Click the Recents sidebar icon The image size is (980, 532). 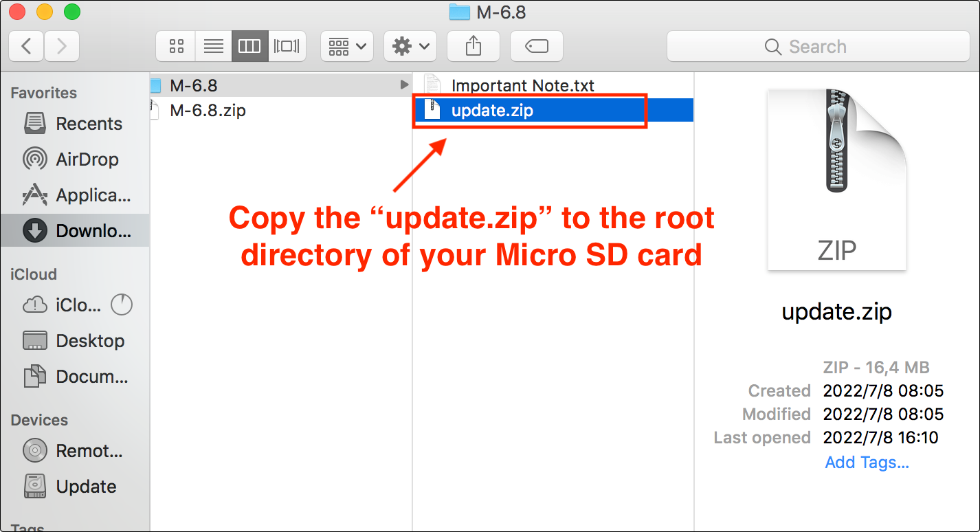(x=34, y=124)
